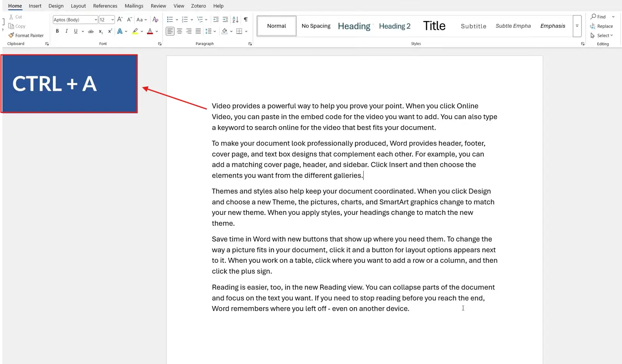Viewport: 622px width, 364px height.
Task: Open the Review tab
Action: click(x=158, y=6)
